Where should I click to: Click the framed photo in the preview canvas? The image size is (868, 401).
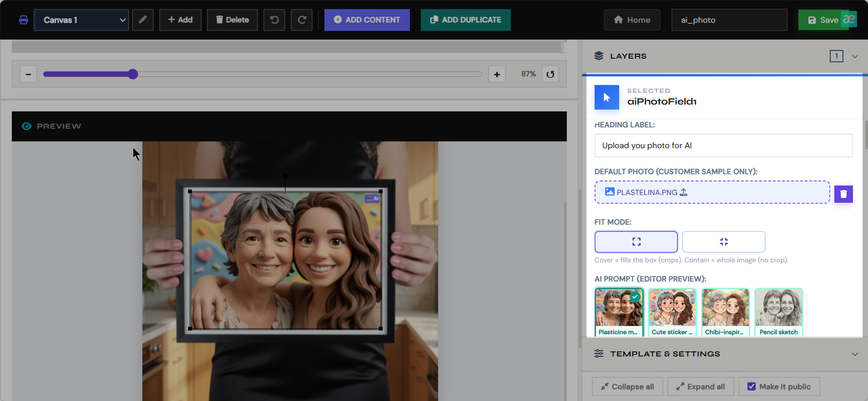pyautogui.click(x=285, y=260)
